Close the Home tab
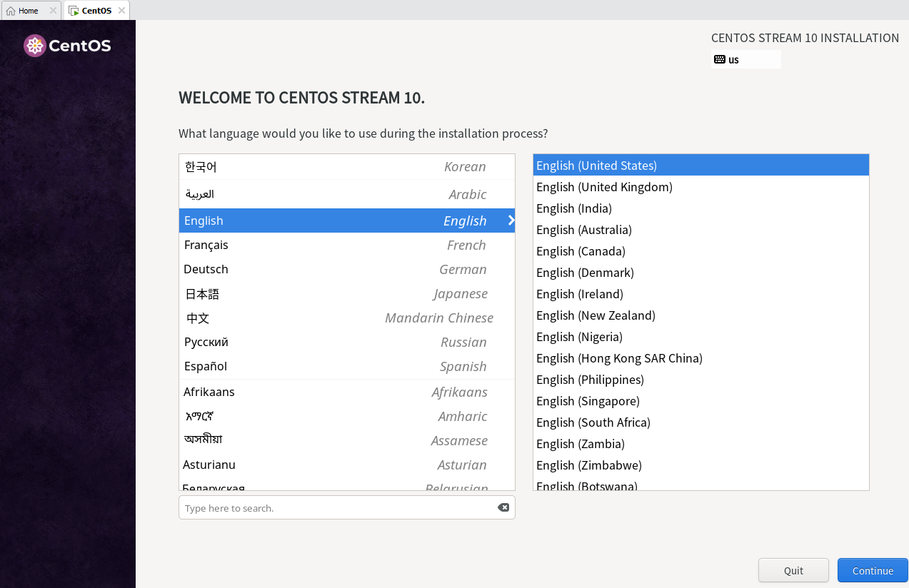 [53, 11]
